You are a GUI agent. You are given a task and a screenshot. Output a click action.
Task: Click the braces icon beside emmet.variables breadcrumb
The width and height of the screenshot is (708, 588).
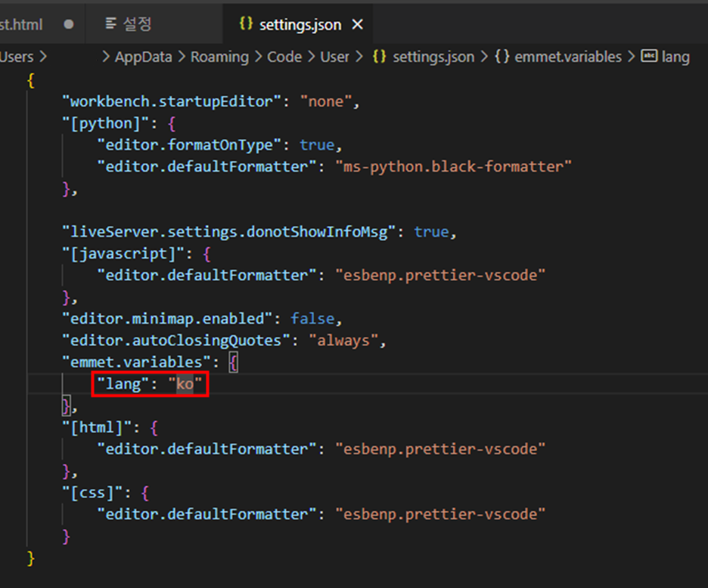tap(502, 57)
